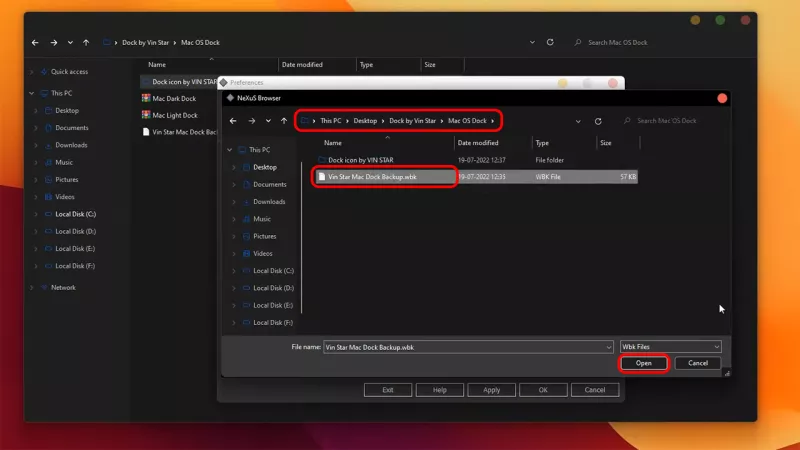
Task: Open address bar history dropdown in NeXuS Browser
Action: click(x=578, y=121)
